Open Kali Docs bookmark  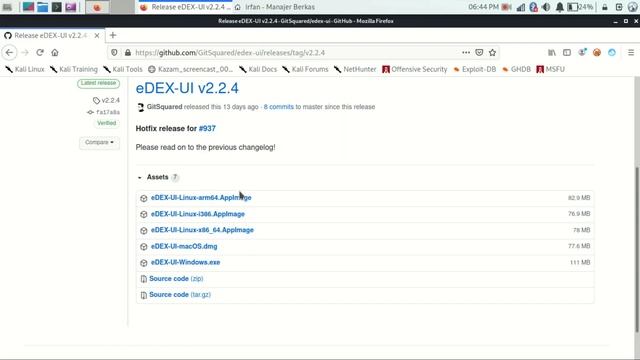pos(258,69)
